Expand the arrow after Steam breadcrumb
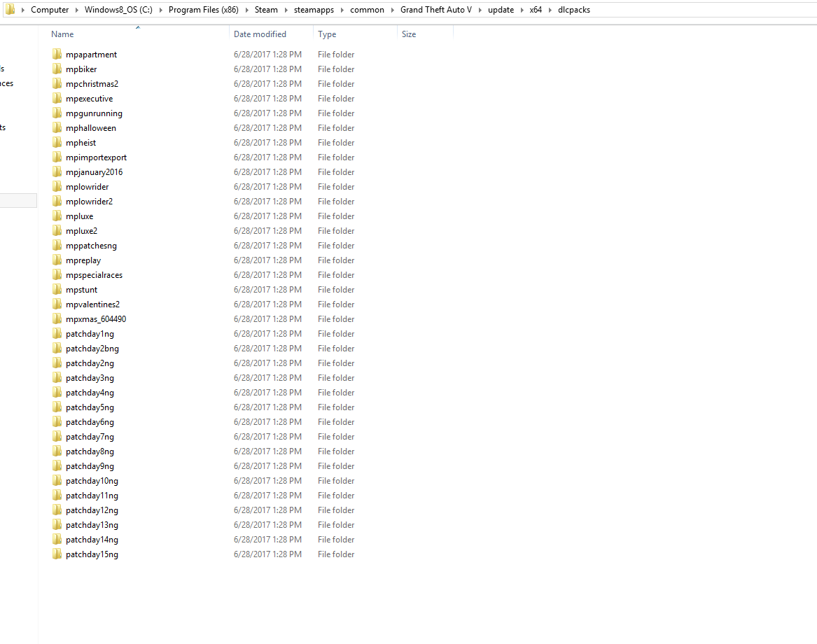 (286, 10)
